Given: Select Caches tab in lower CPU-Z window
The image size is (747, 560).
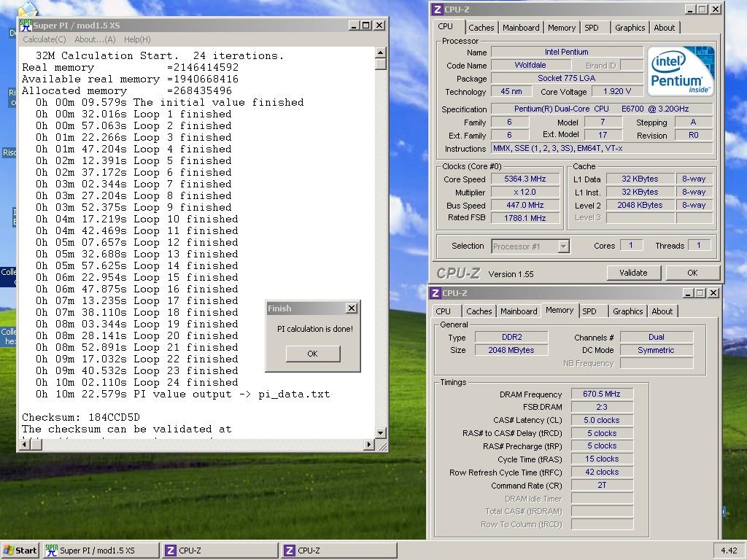Looking at the screenshot, I should 479,311.
